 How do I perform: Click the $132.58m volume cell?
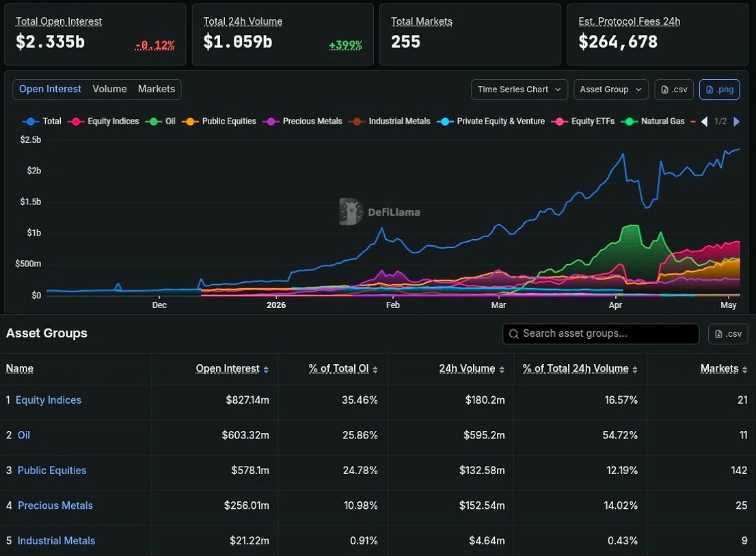pos(482,470)
